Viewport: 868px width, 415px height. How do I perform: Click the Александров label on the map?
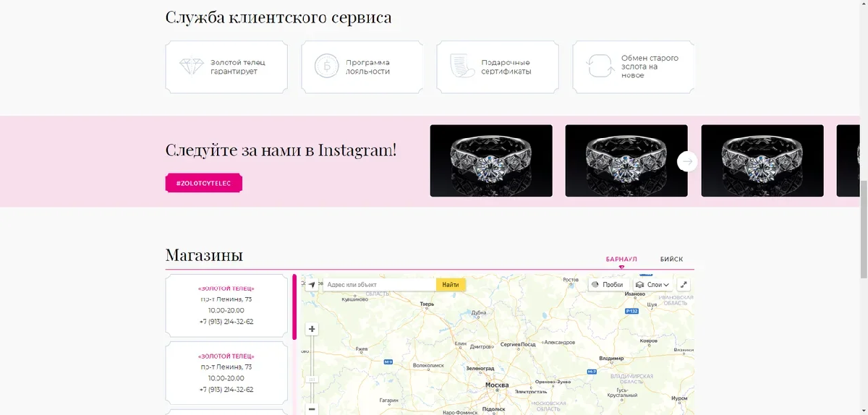coord(559,342)
